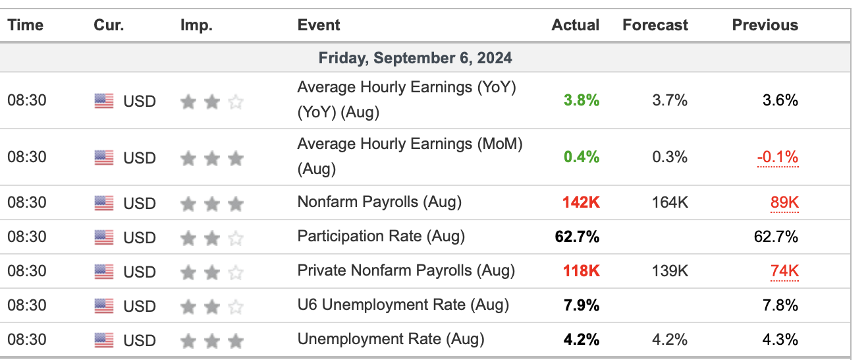Click the importance stars for Average Hourly Earnings (YoY)
This screenshot has height=360, width=868.
tap(211, 102)
